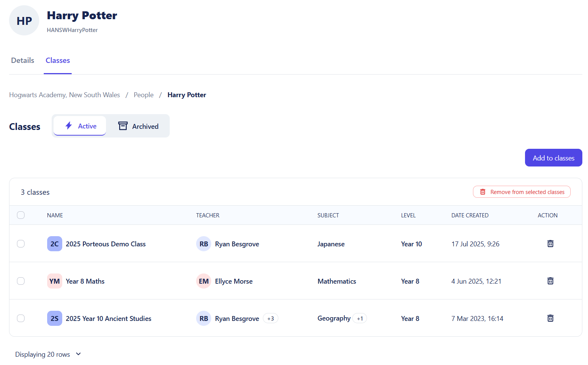Open the Year 8 Maths class

click(x=85, y=281)
